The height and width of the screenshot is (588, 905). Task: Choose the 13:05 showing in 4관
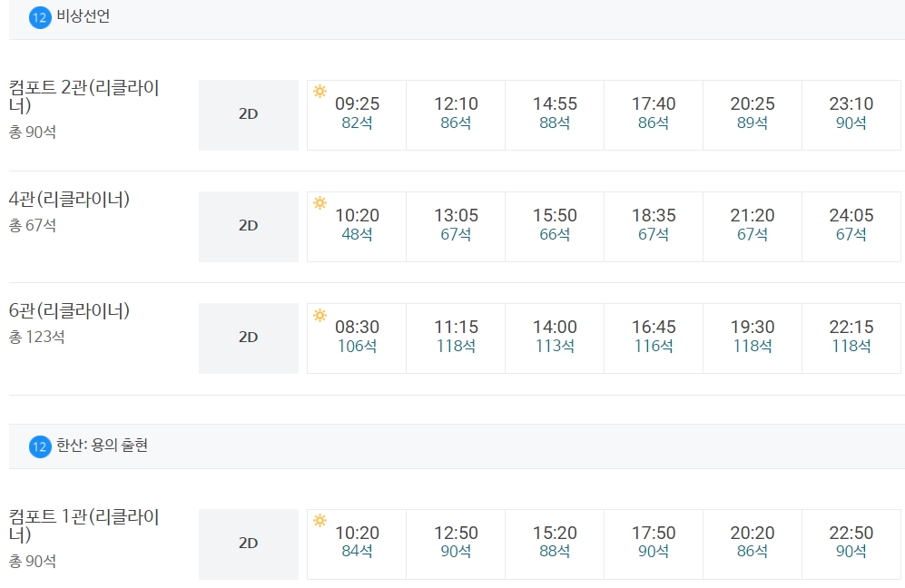(456, 227)
